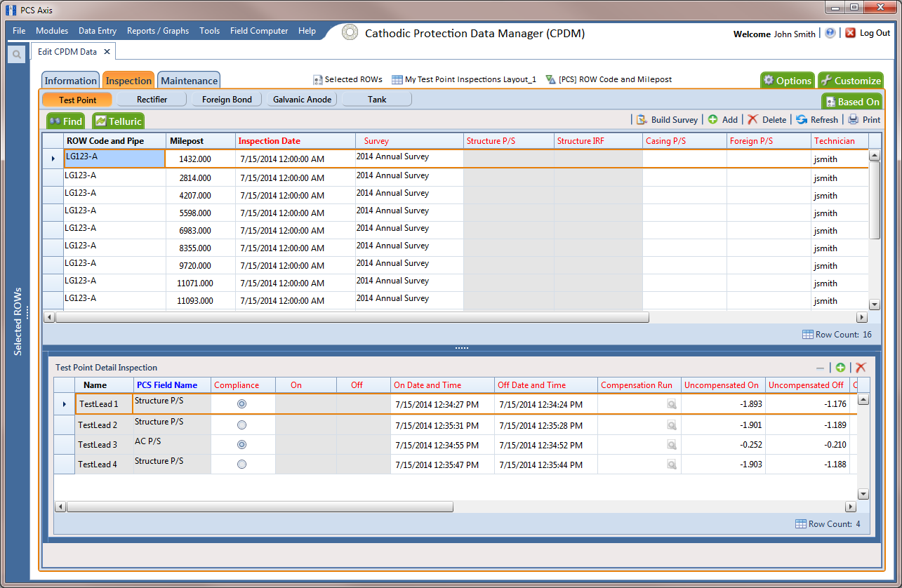Viewport: 902px width, 588px height.
Task: Select Compliance radio for TestLead 4
Action: coord(242,465)
